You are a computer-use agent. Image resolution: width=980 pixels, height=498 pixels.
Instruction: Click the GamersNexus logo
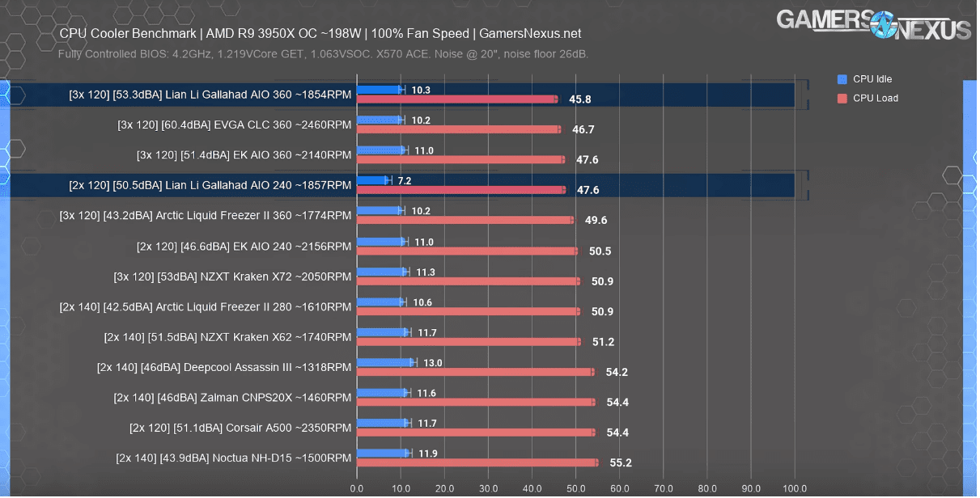874,24
